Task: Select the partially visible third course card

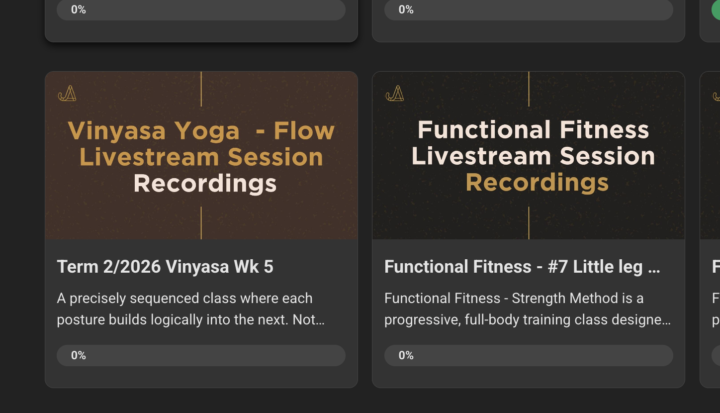Action: 710,230
